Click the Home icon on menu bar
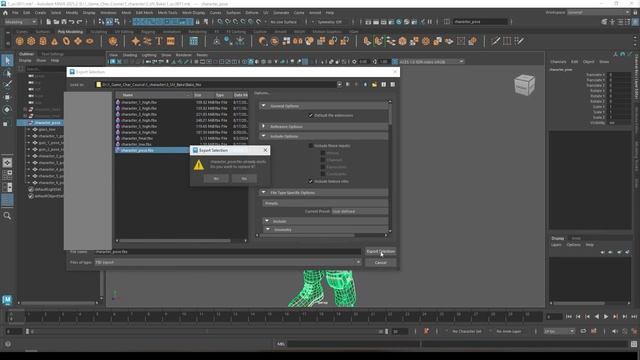Screen dimensions: 640x360 point(5,13)
